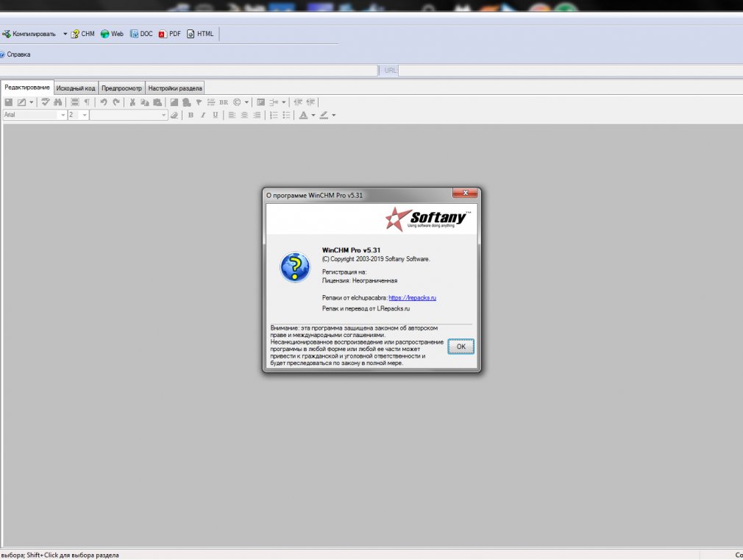The height and width of the screenshot is (560, 743).
Task: Run the spell check tool
Action: click(x=46, y=102)
